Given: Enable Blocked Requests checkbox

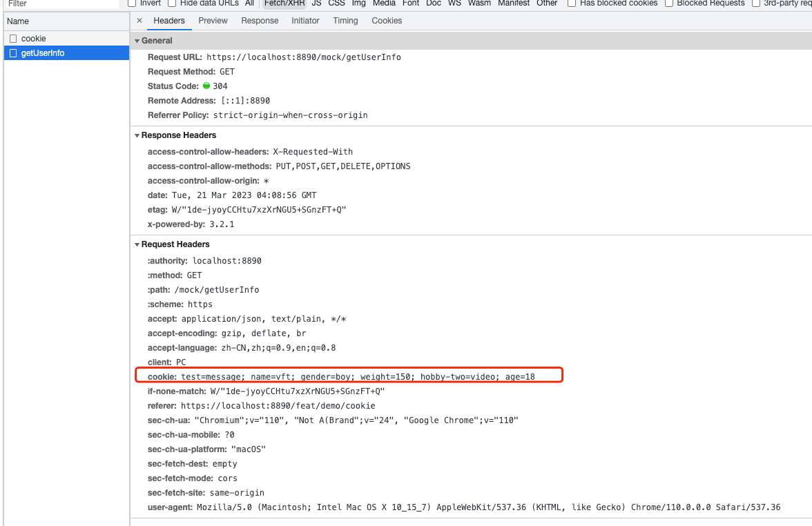Looking at the screenshot, I should pos(669,3).
